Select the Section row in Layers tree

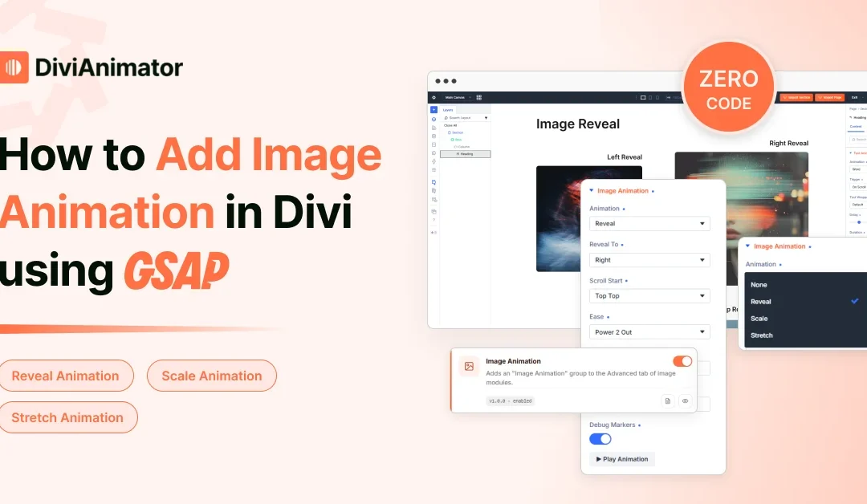(x=456, y=132)
